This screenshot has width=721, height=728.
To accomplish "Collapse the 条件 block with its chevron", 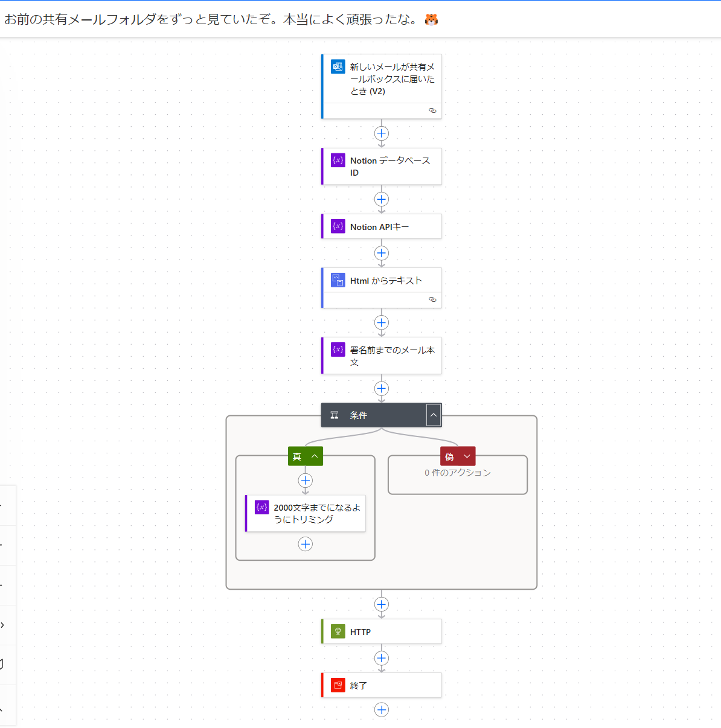I will coord(434,415).
